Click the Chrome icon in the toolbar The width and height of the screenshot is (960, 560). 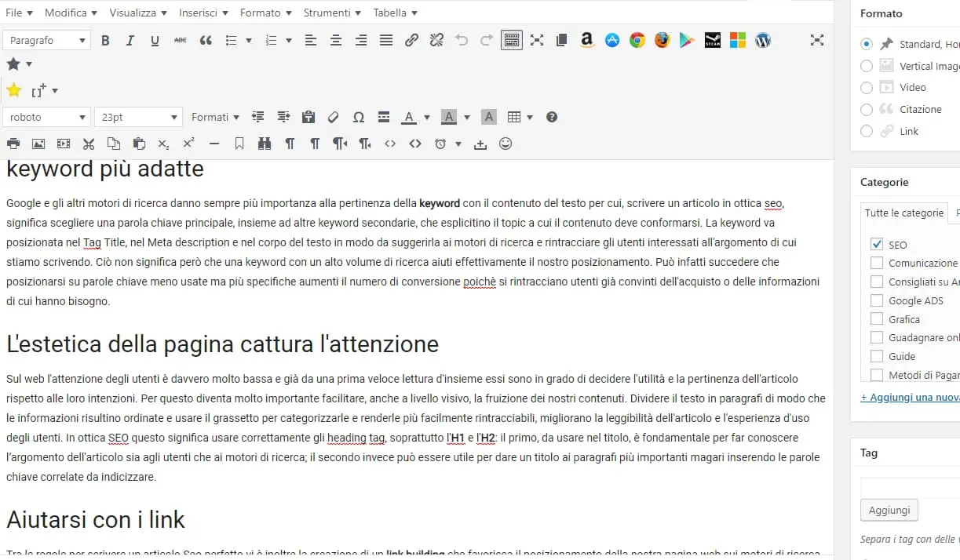(637, 40)
